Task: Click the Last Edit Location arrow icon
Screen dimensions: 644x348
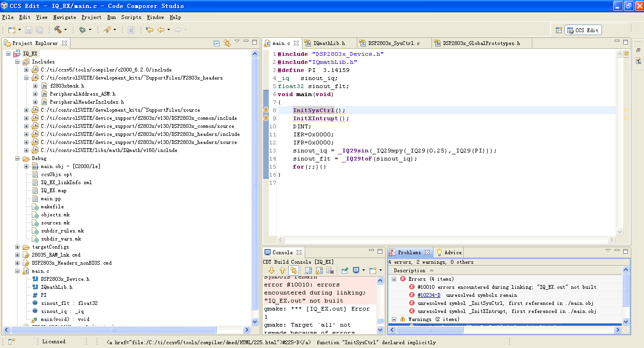Action: [150, 30]
